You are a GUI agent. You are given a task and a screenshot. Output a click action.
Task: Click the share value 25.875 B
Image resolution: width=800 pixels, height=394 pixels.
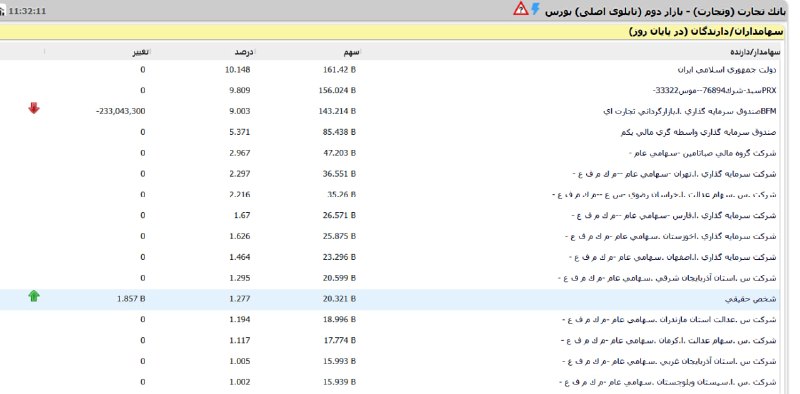(339, 237)
